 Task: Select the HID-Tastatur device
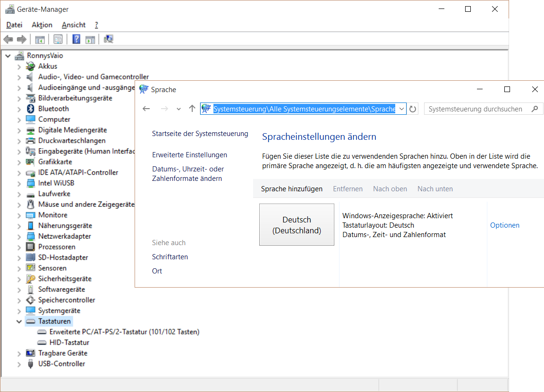[x=69, y=343]
